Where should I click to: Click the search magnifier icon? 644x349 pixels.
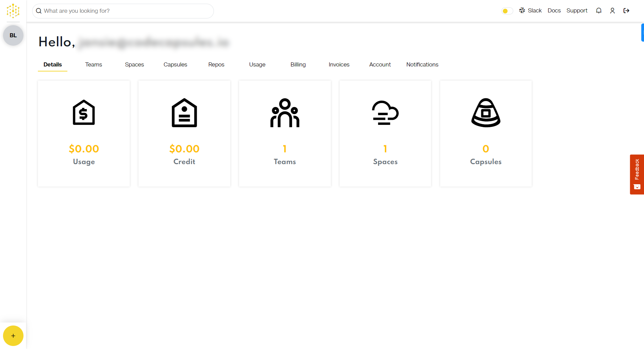[x=39, y=11]
